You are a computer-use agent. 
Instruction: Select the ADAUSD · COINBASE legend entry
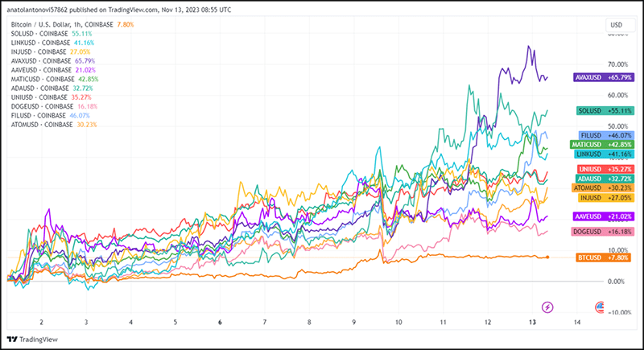[x=52, y=89]
